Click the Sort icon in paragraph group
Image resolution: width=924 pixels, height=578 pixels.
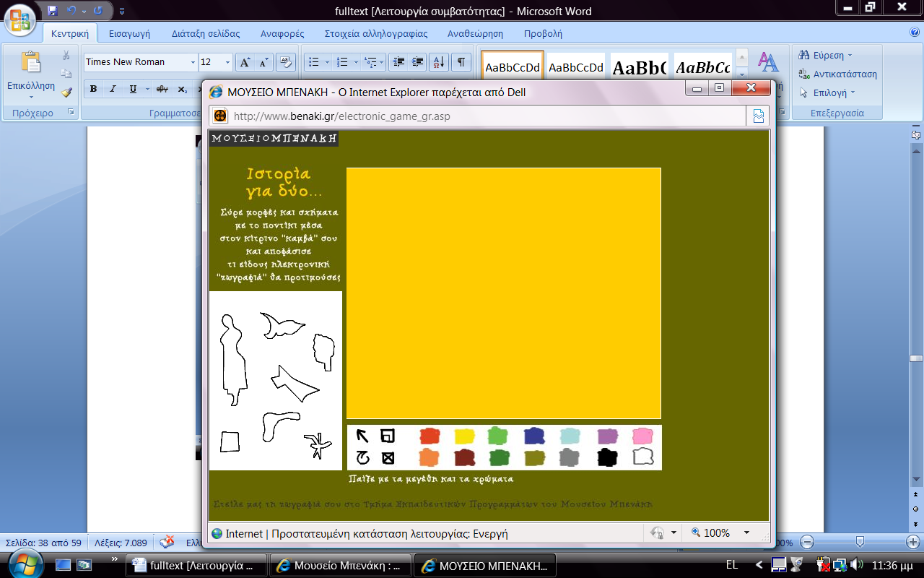click(x=439, y=62)
